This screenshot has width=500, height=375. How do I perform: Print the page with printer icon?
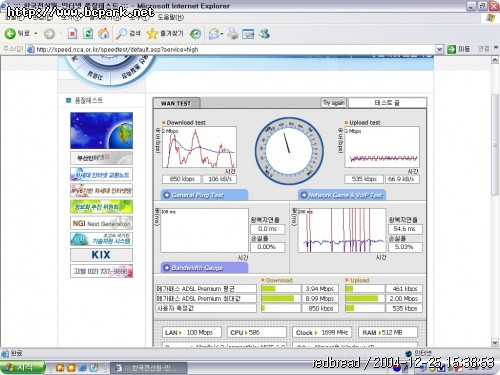233,34
